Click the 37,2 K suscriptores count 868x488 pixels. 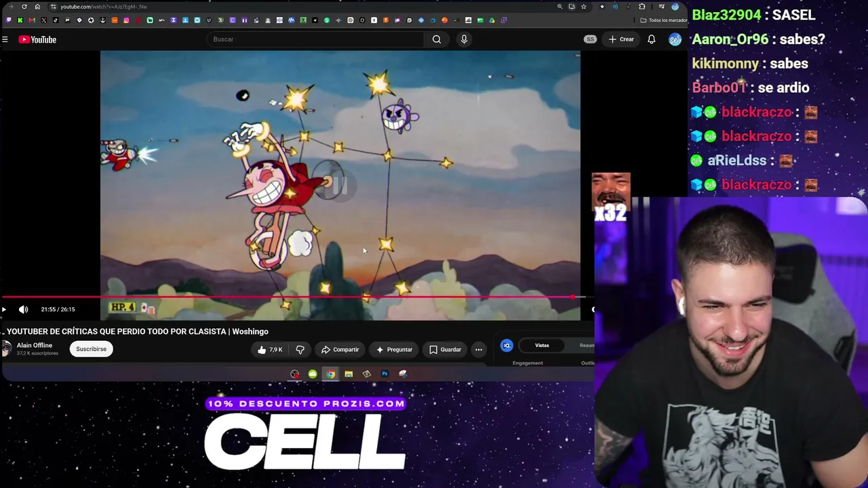point(37,353)
